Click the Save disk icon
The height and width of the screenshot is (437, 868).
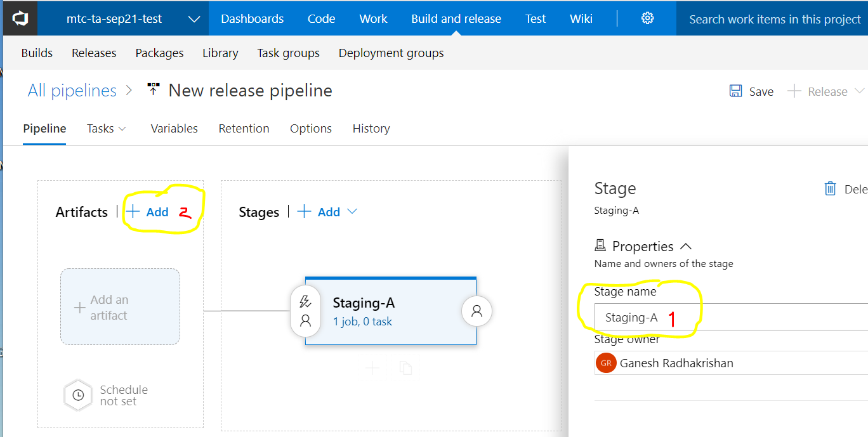(x=736, y=91)
